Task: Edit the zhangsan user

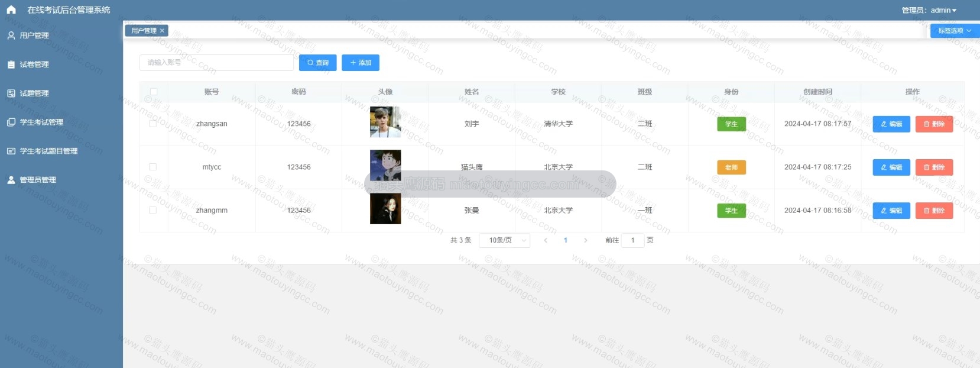Action: 891,124
